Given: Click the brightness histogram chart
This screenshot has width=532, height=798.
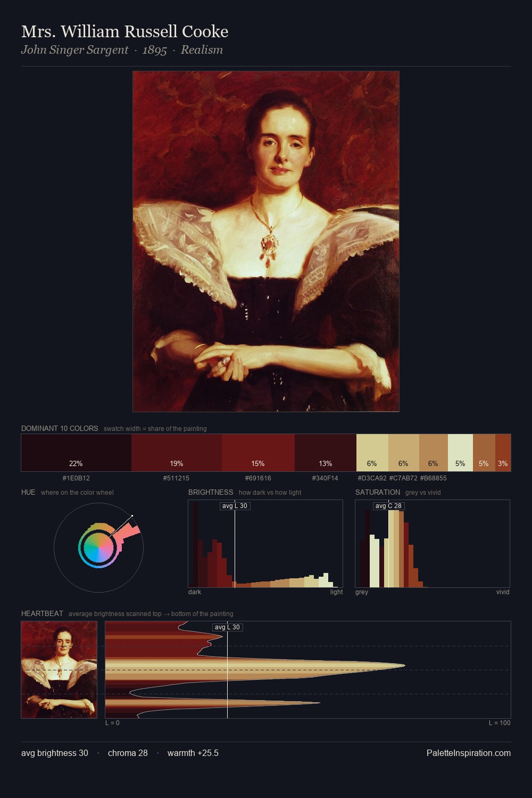Looking at the screenshot, I should pos(265,544).
